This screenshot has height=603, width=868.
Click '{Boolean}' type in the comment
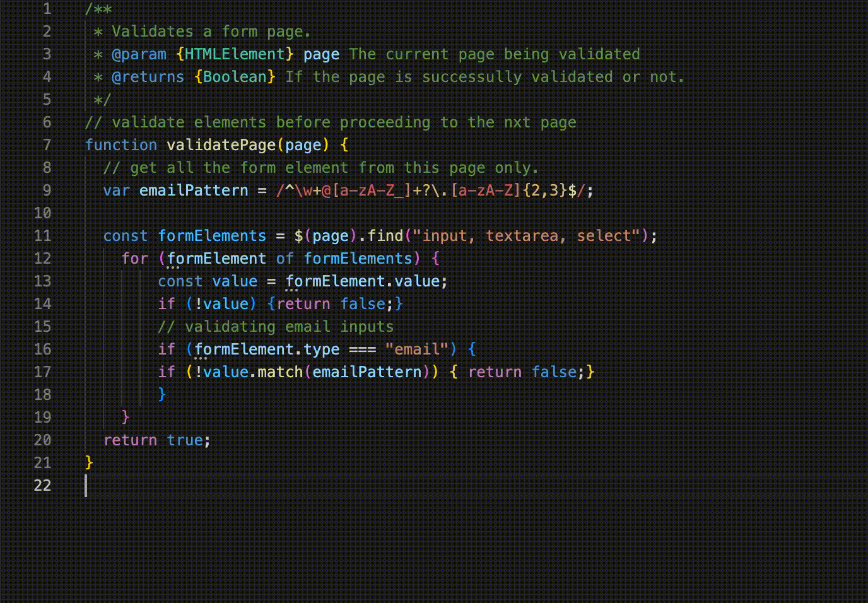tap(235, 77)
